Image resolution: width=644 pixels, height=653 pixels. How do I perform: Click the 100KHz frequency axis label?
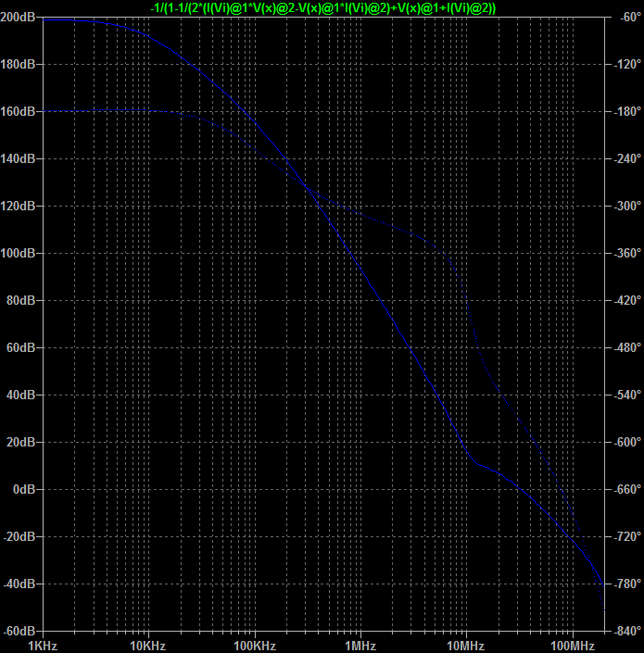(x=255, y=646)
